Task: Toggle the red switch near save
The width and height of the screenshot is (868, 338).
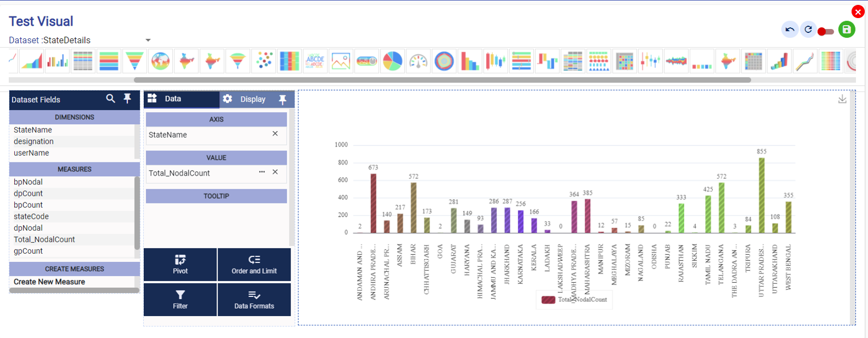Action: [825, 32]
